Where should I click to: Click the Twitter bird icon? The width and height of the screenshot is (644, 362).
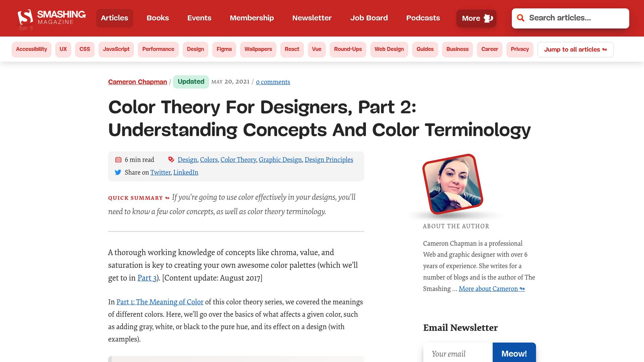[x=118, y=172]
